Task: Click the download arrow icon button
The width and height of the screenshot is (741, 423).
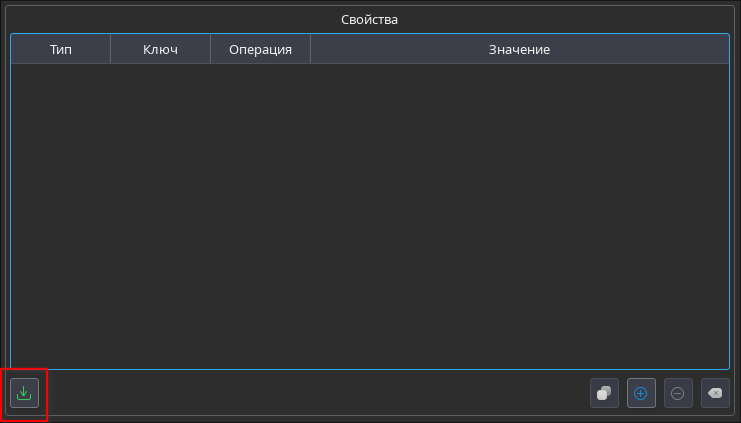Action: point(24,393)
